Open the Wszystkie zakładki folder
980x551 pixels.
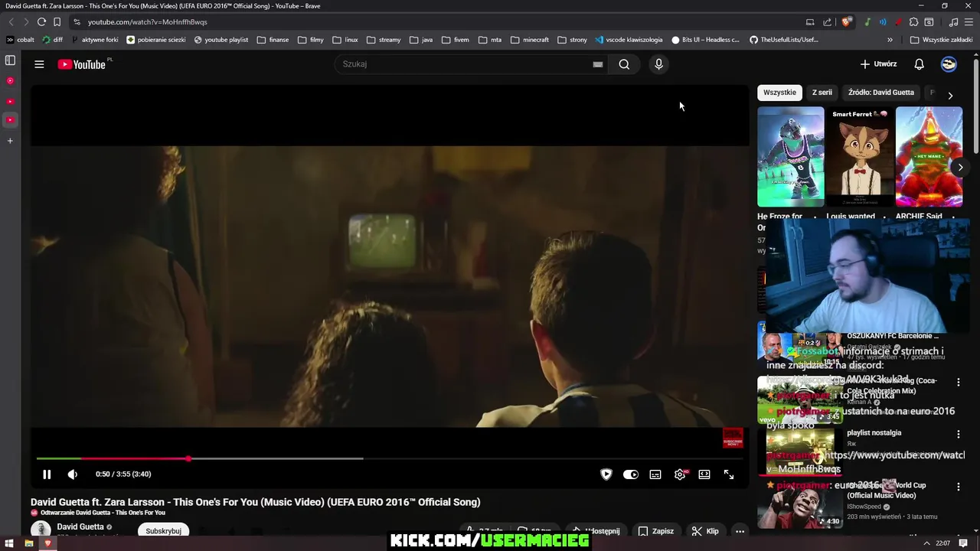click(x=941, y=40)
